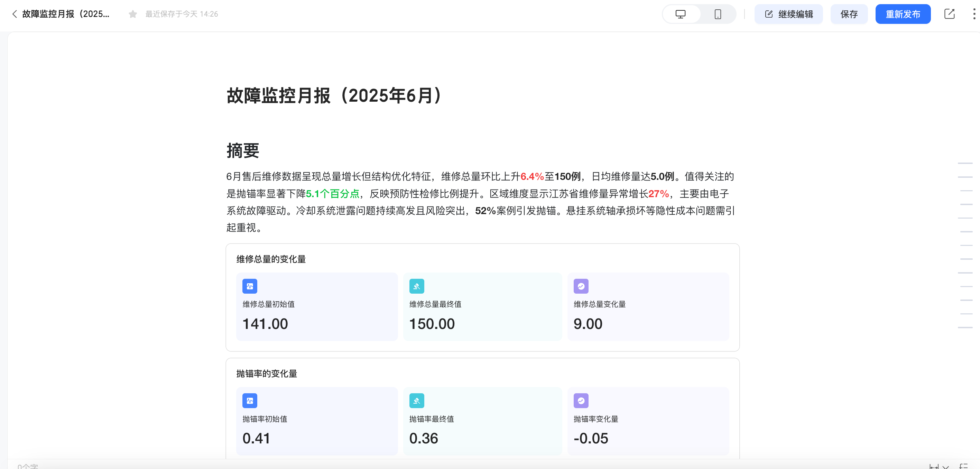Screen dimensions: 980x469
Task: Switch to mobile preview mode
Action: coord(718,14)
